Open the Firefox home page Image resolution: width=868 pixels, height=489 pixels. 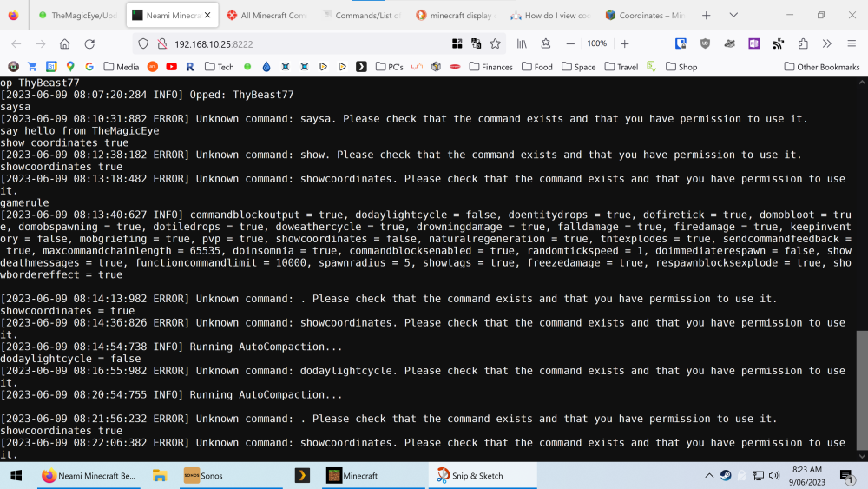click(x=65, y=43)
